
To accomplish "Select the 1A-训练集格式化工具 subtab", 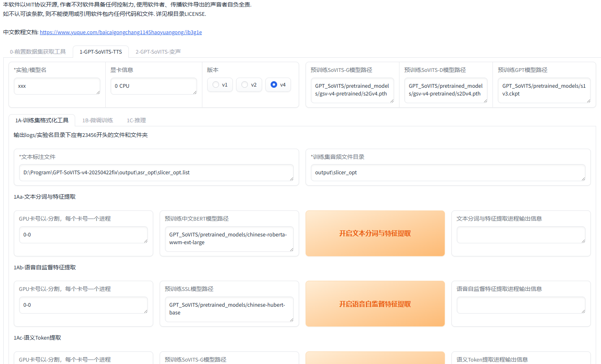I will pyautogui.click(x=42, y=120).
